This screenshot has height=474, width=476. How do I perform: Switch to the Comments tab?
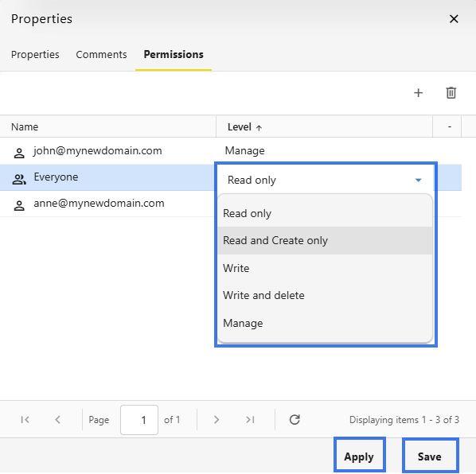(101, 55)
